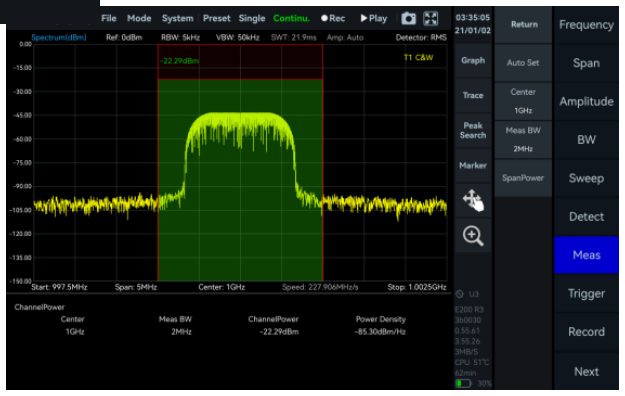
Task: Open the System menu
Action: click(177, 18)
